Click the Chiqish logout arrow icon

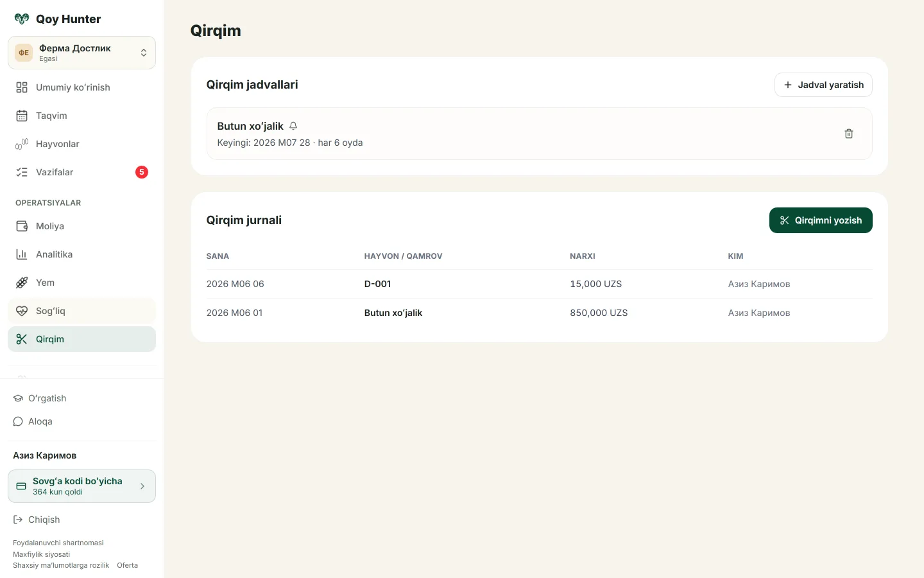pyautogui.click(x=18, y=520)
